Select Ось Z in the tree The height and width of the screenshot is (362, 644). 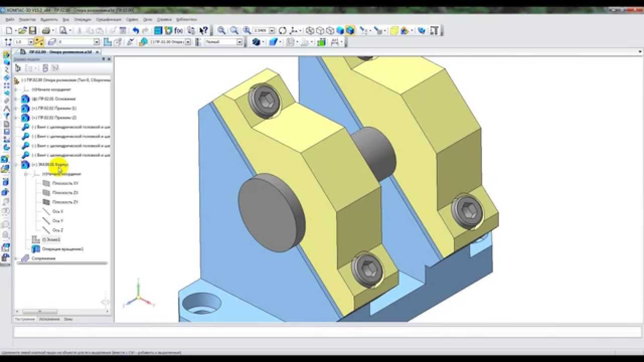click(x=57, y=230)
